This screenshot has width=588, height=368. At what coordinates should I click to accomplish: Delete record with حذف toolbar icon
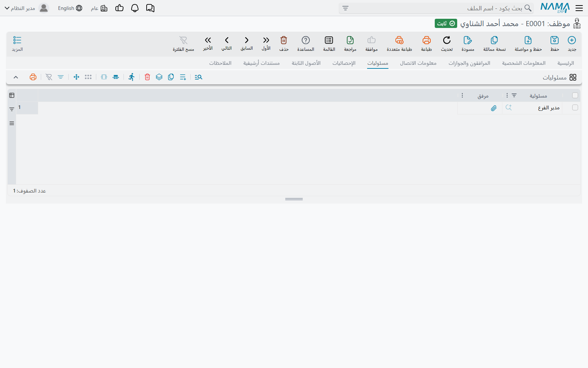coord(284,40)
